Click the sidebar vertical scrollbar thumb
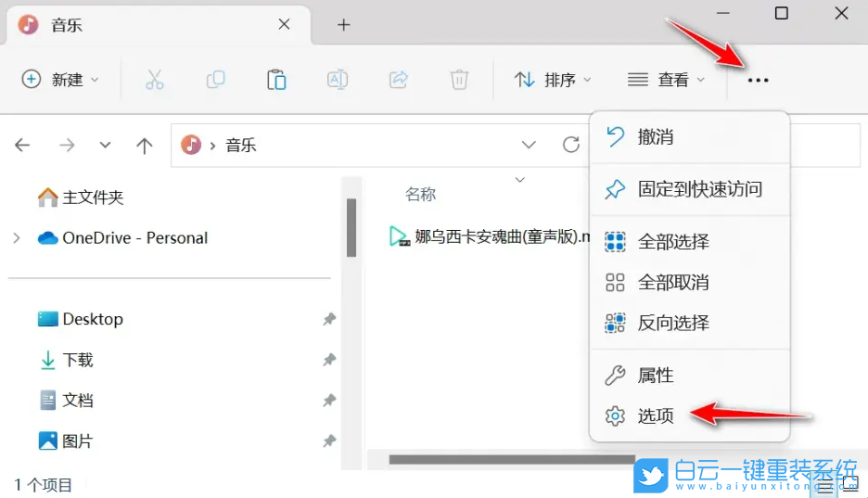Image resolution: width=868 pixels, height=498 pixels. point(351,227)
